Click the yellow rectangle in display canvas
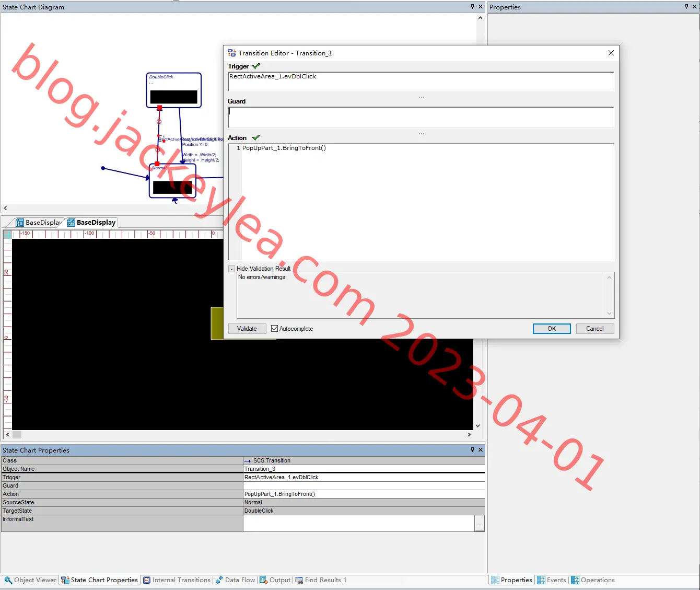The height and width of the screenshot is (590, 700). tap(217, 323)
